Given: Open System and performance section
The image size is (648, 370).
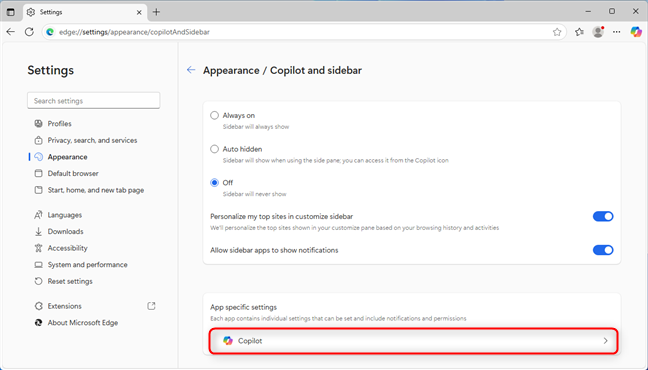Looking at the screenshot, I should coord(87,265).
